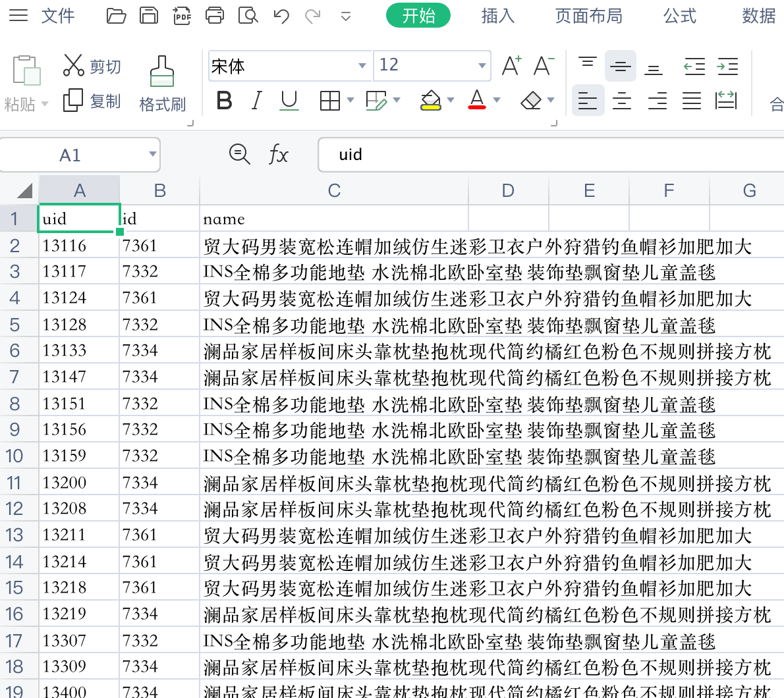
Task: Click the borders grid icon
Action: (330, 101)
